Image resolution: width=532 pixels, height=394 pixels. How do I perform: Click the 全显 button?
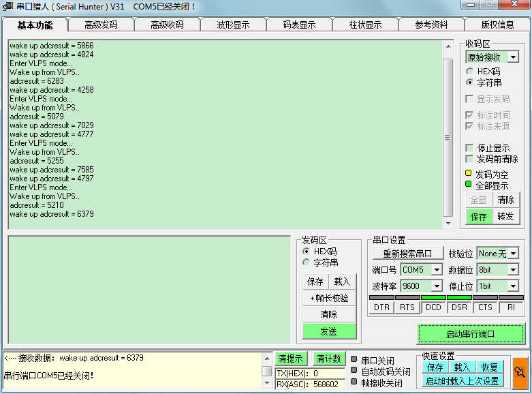(x=479, y=200)
